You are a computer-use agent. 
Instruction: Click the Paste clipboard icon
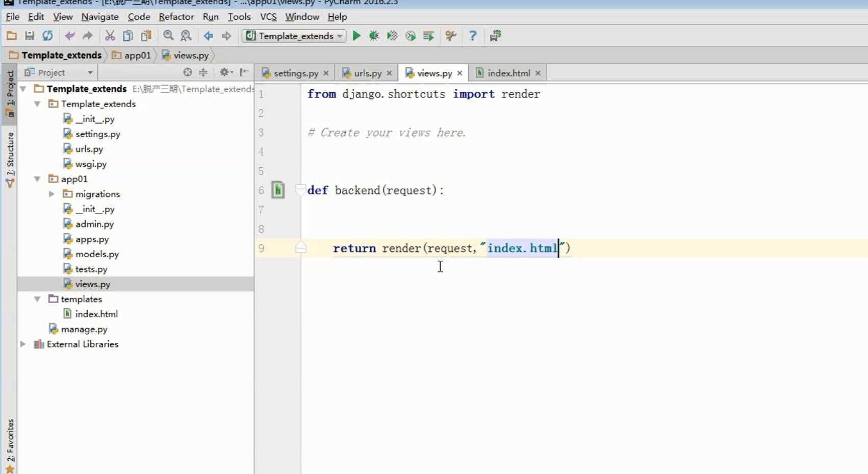coord(146,36)
